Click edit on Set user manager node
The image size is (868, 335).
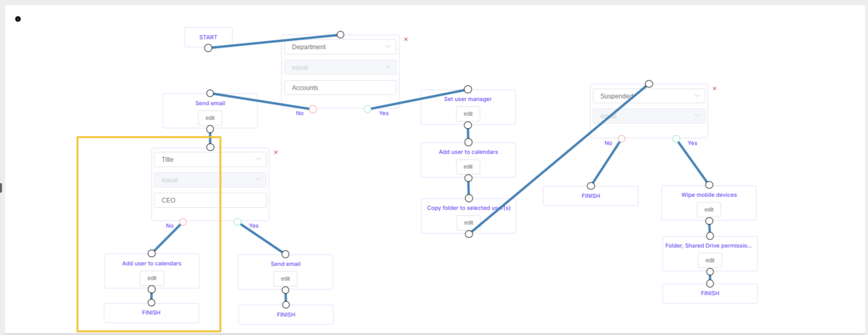[x=468, y=114]
